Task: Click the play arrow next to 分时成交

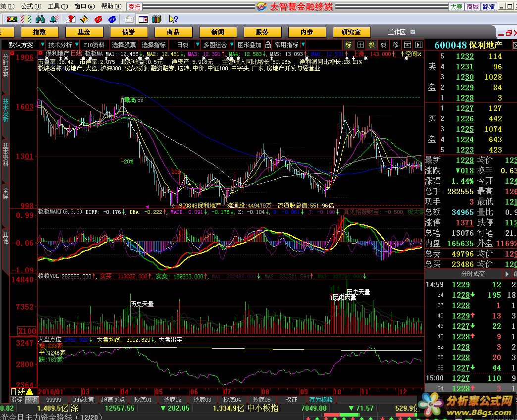Action: click(507, 273)
